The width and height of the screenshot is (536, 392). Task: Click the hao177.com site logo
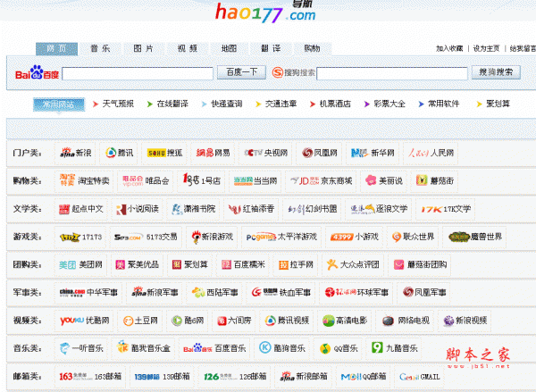pos(265,13)
